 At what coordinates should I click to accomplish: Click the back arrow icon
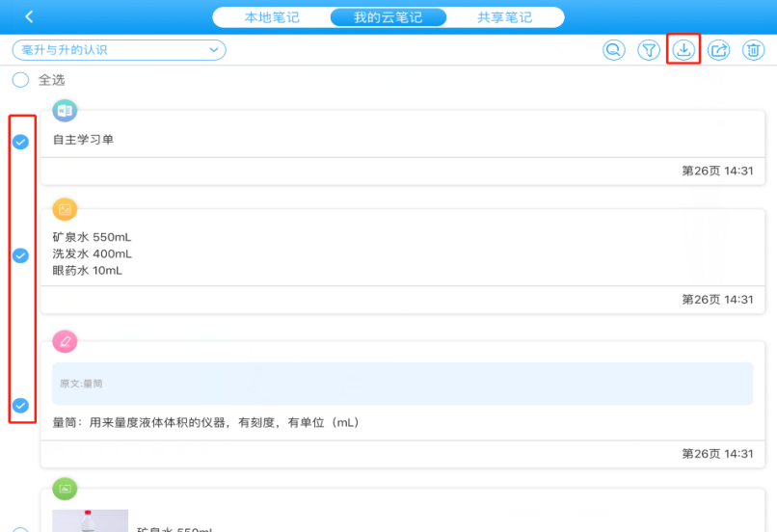30,17
